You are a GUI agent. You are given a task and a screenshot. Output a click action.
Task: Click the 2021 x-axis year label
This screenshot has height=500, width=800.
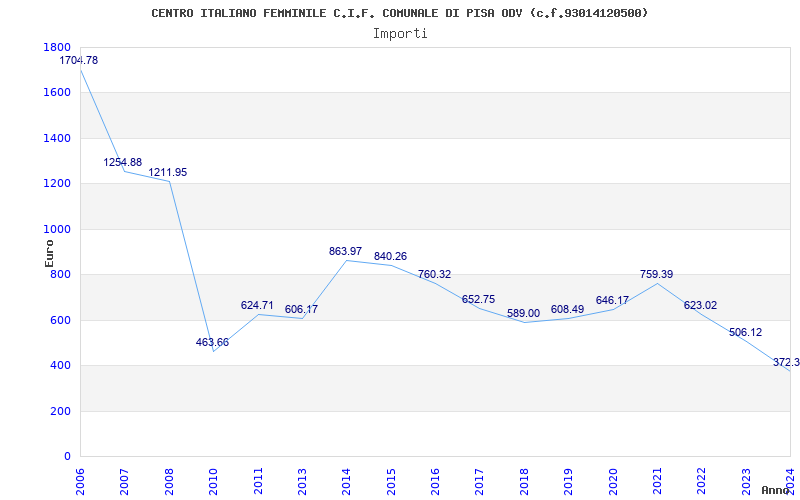click(x=657, y=481)
